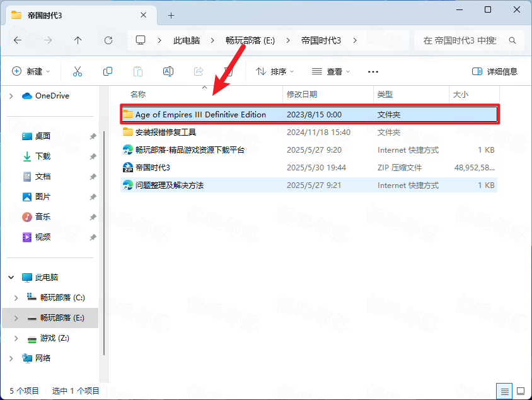Click the forward navigation arrow
Viewport: 532px width, 400px height.
[48, 40]
